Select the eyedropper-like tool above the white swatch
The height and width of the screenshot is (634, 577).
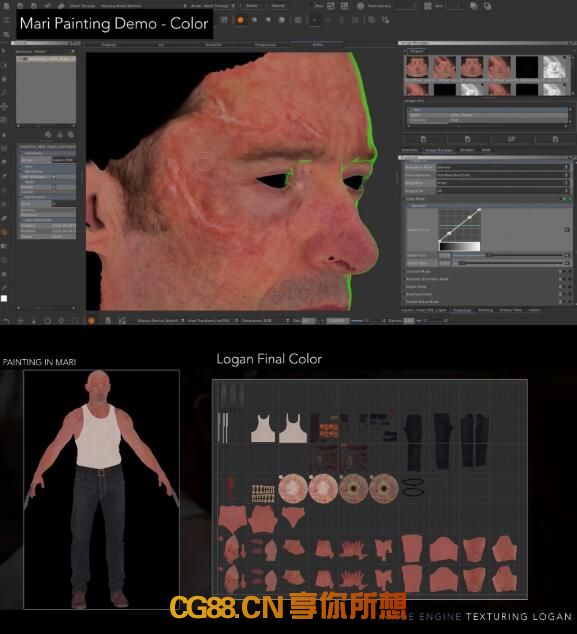tap(4, 287)
